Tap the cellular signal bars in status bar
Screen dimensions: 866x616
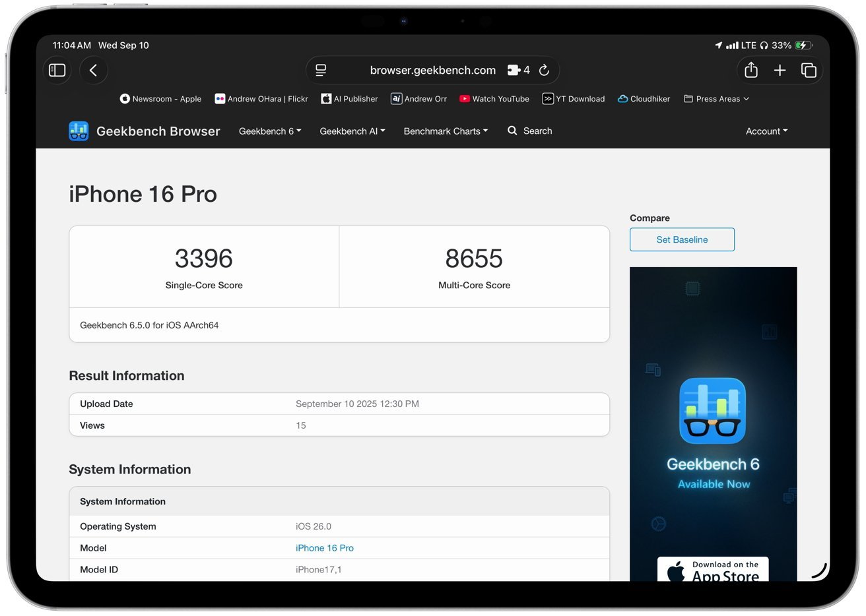point(732,46)
